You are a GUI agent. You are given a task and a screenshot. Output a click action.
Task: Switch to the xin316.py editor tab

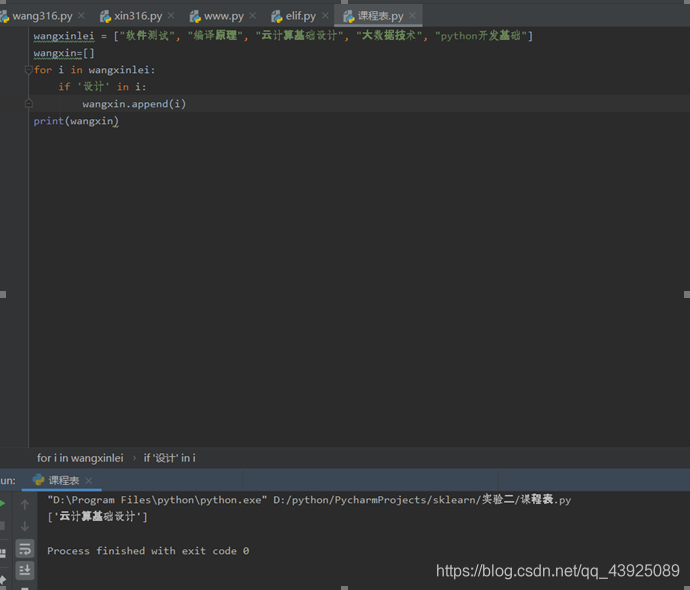pos(137,16)
